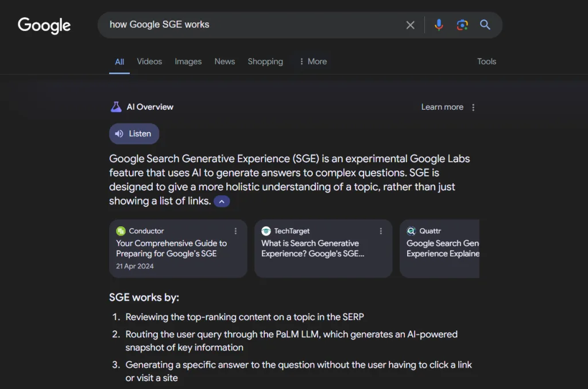
Task: Open AI Overview three-dot options menu
Action: pyautogui.click(x=473, y=107)
